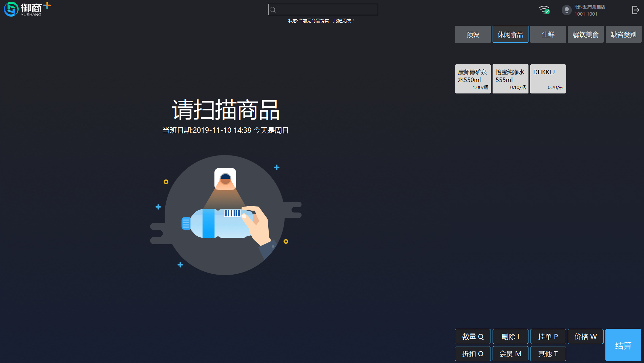Open the user avatar icon

[566, 10]
